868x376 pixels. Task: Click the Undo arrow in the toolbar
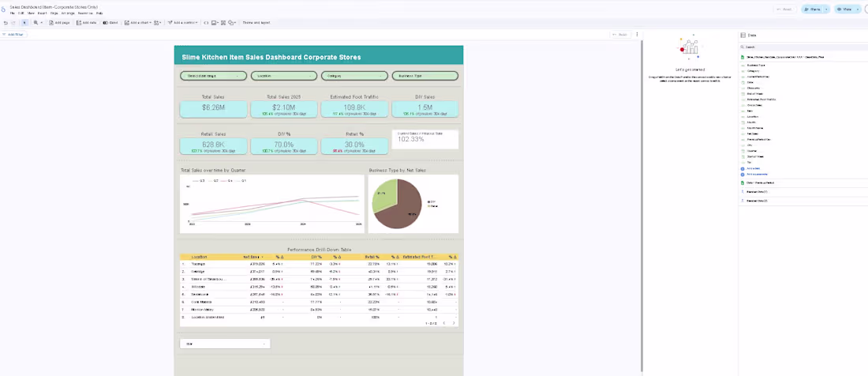click(6, 23)
